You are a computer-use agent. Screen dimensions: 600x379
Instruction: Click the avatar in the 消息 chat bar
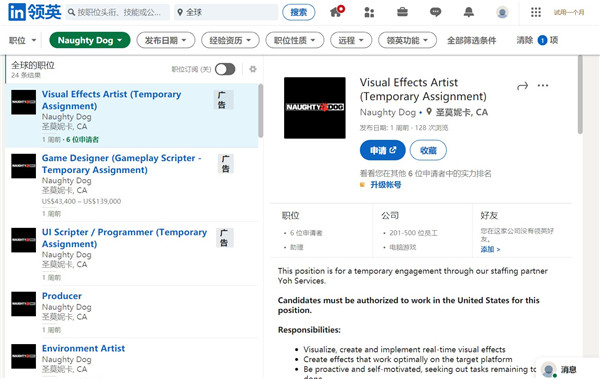[x=549, y=370]
